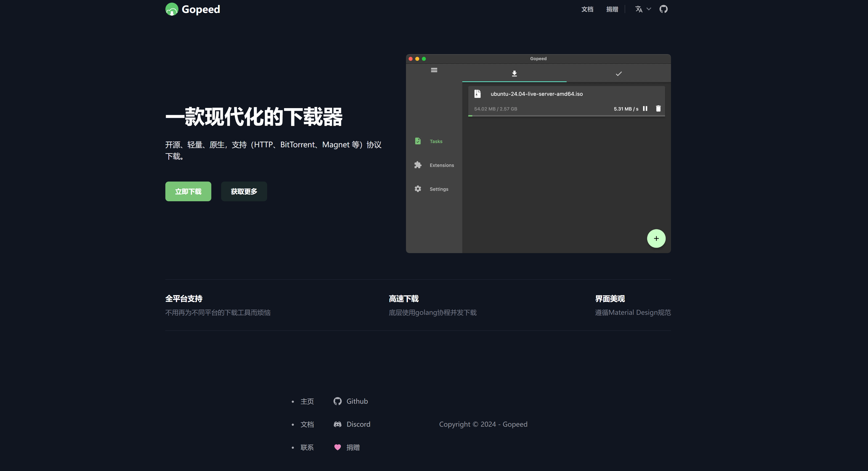The height and width of the screenshot is (471, 868).
Task: Click the file icon beside ubuntu ISO
Action: coord(478,94)
